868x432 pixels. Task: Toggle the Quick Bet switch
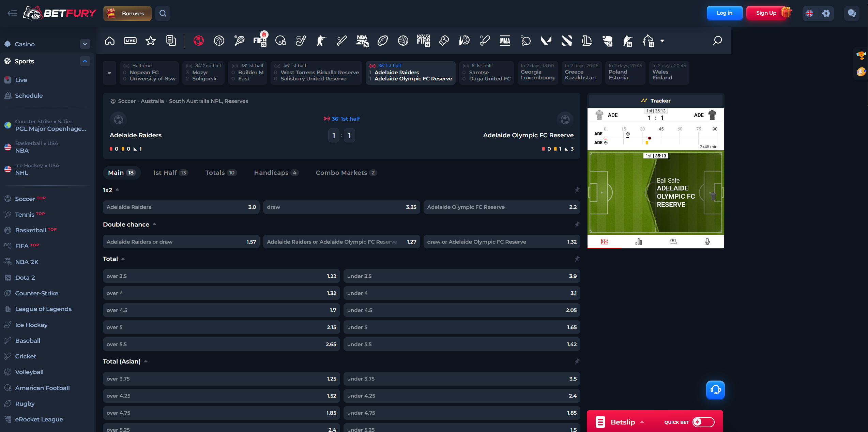click(x=703, y=422)
